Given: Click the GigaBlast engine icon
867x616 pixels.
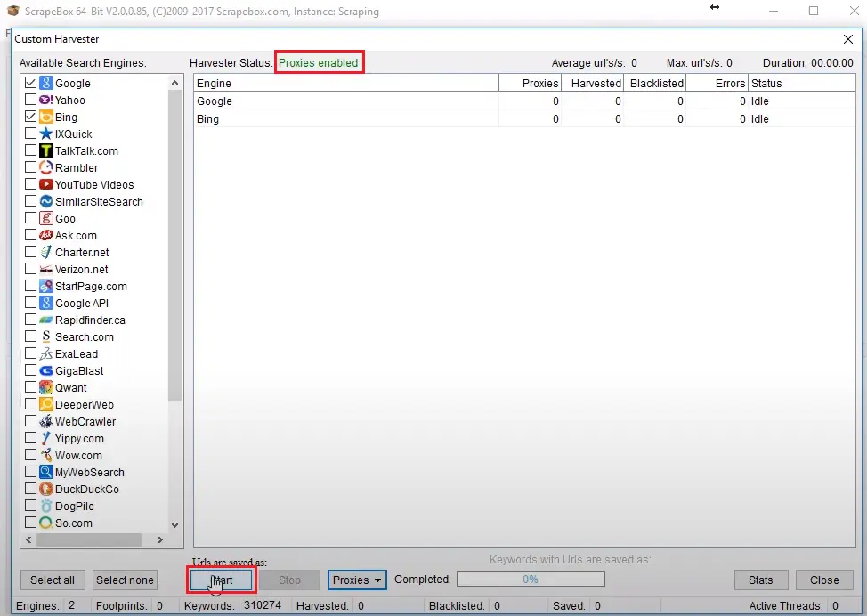Looking at the screenshot, I should 46,370.
